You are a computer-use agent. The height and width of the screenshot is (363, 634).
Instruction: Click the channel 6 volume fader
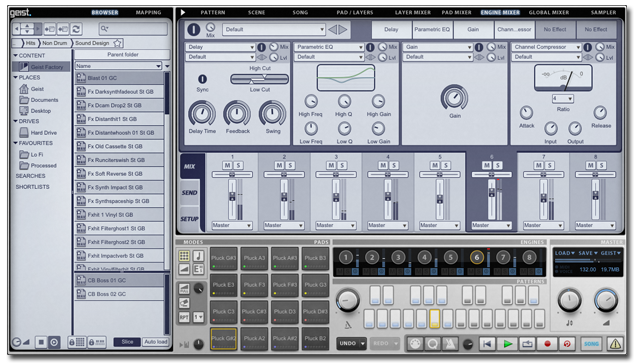click(492, 193)
